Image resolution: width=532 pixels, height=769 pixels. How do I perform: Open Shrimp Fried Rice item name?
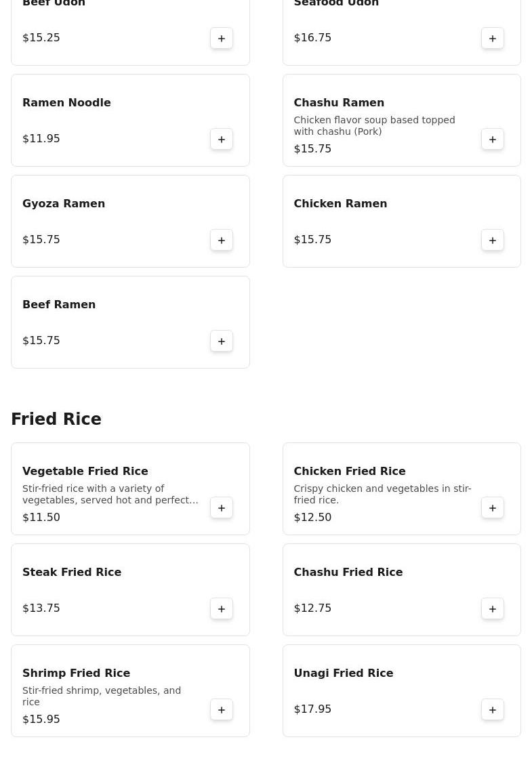tap(76, 673)
